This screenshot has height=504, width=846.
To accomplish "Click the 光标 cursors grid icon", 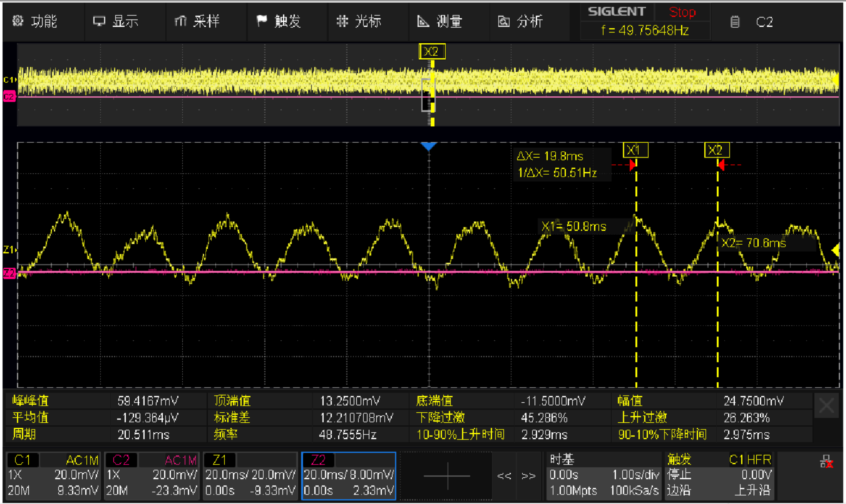I will tap(342, 21).
